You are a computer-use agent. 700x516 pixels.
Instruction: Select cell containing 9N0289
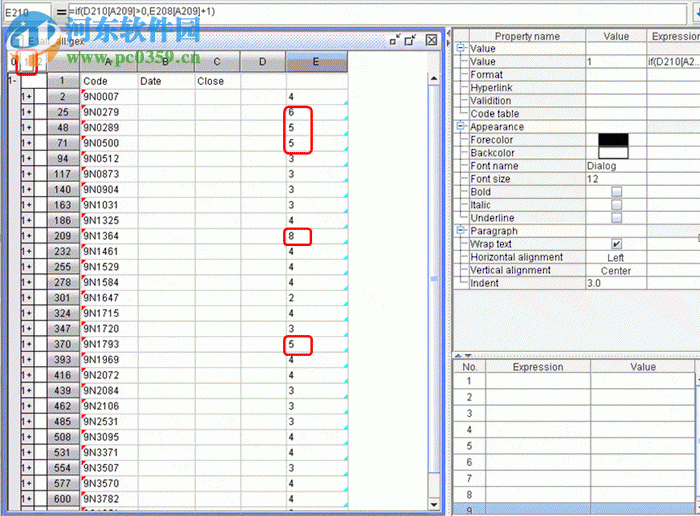click(x=109, y=128)
